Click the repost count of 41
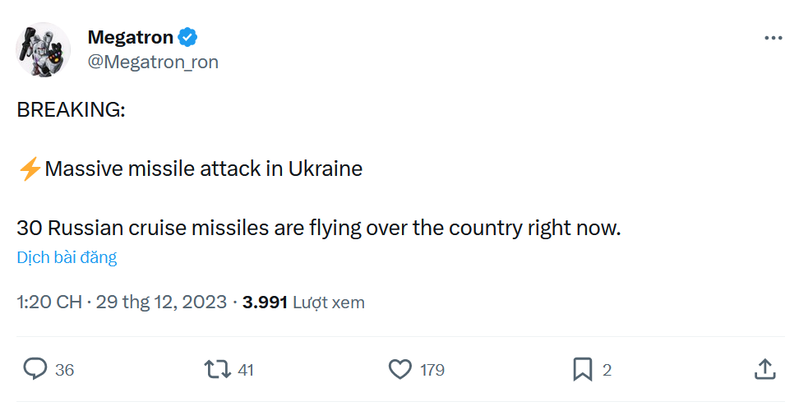Viewport: 799px width, 411px height. coord(246,370)
